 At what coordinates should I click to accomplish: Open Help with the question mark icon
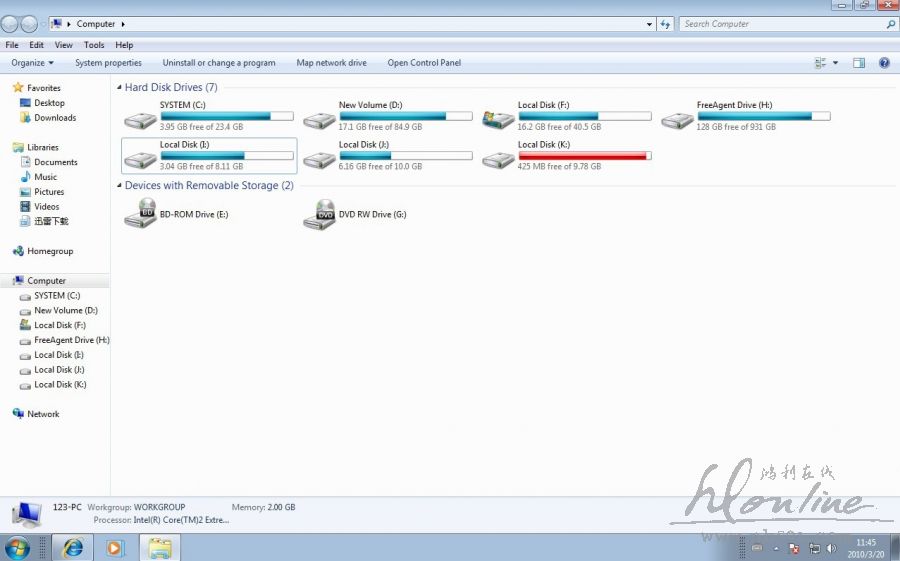tap(885, 63)
